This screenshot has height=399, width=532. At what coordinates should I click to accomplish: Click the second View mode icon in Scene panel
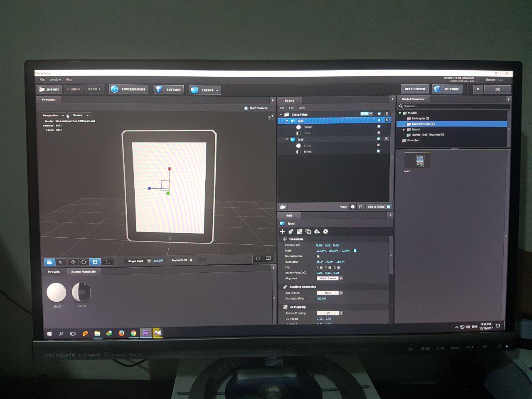(360, 207)
